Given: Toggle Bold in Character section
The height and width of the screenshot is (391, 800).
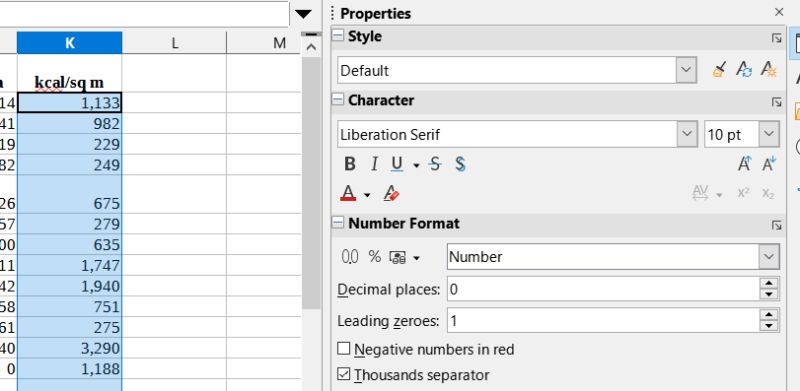Looking at the screenshot, I should pos(349,164).
